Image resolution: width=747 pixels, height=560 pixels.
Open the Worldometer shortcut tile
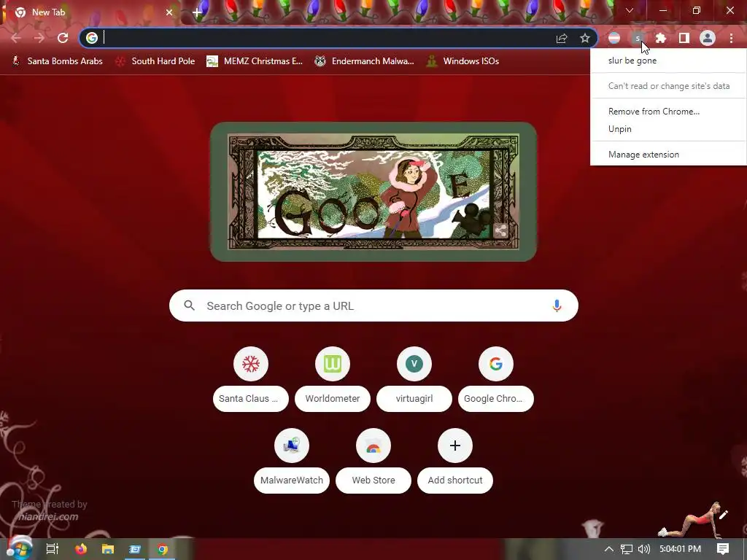pos(333,379)
